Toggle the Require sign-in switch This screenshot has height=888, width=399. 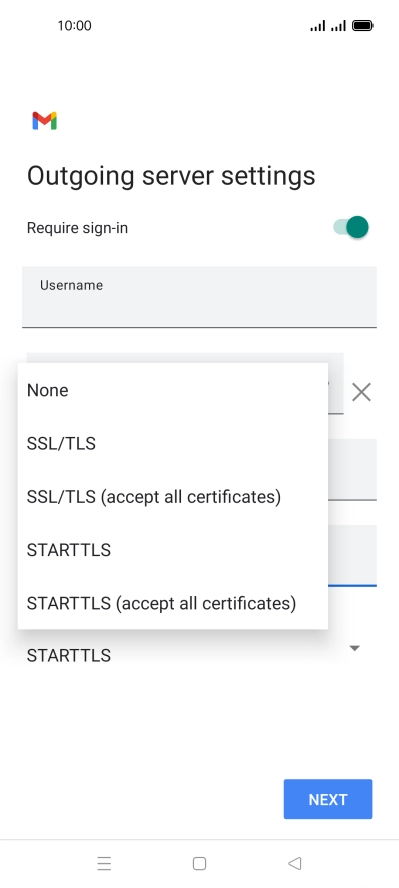[351, 227]
